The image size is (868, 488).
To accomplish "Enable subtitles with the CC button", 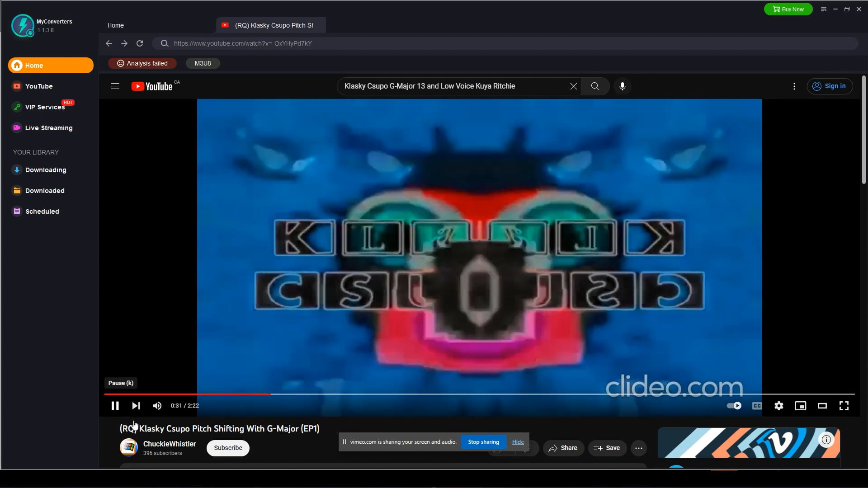I will (756, 405).
